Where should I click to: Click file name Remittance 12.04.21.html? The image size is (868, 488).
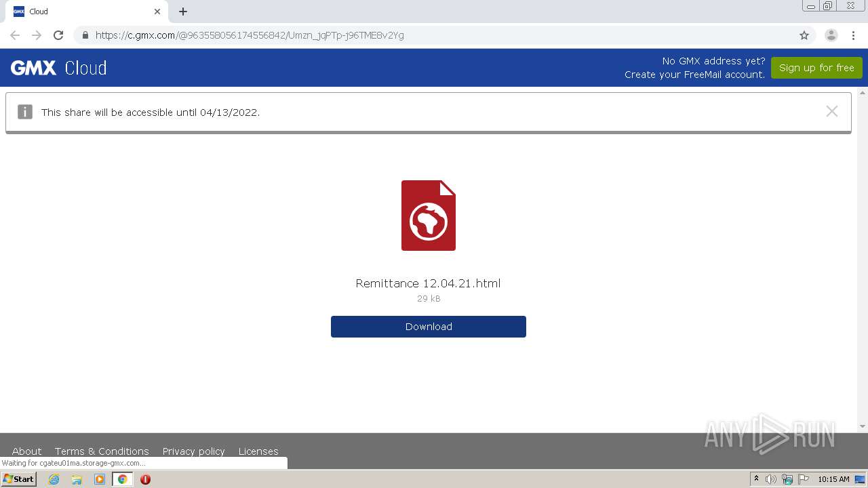(x=428, y=283)
